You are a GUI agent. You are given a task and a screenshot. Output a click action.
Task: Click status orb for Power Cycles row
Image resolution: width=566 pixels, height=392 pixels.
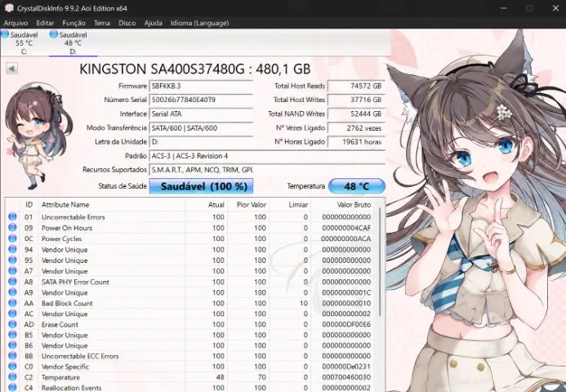click(x=12, y=238)
